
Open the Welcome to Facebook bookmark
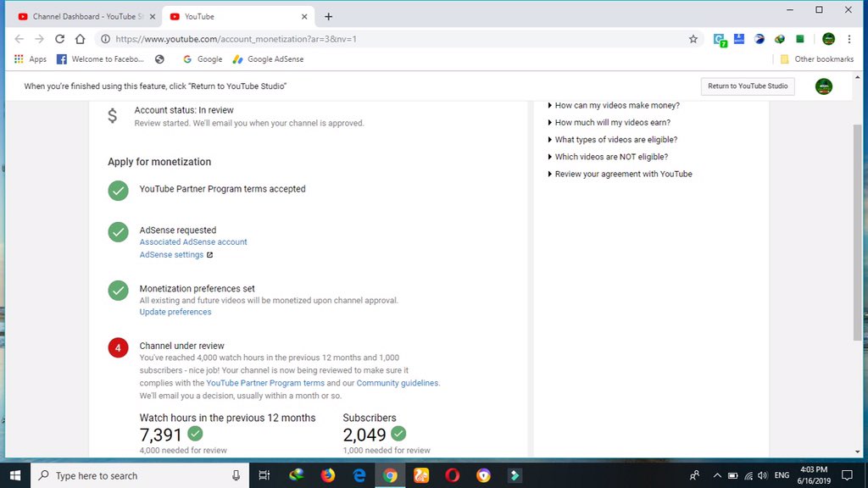(x=100, y=59)
